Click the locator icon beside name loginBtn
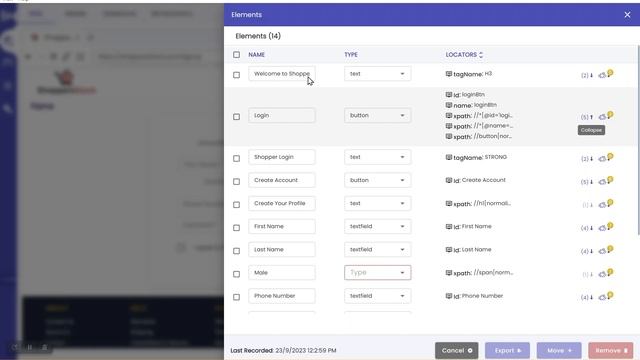 [x=449, y=105]
